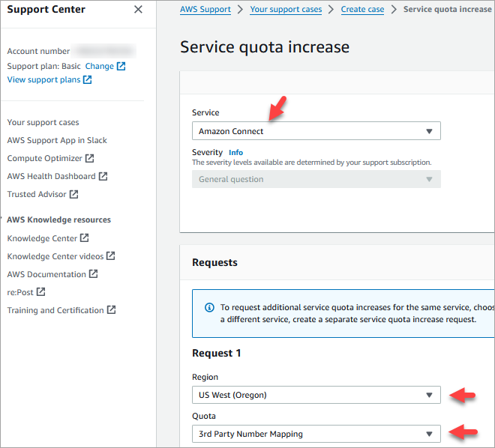Viewport: 495px width, 448px height.
Task: Click the info icon in the Requests notice
Action: pos(209,307)
